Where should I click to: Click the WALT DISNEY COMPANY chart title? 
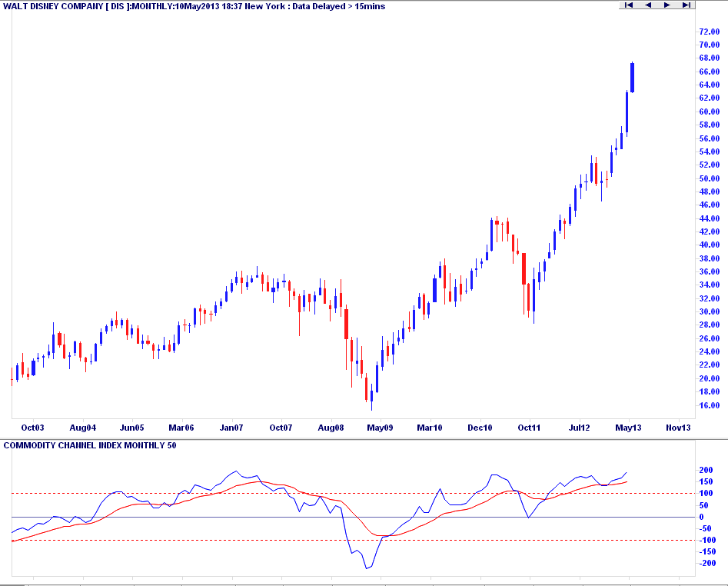click(194, 6)
